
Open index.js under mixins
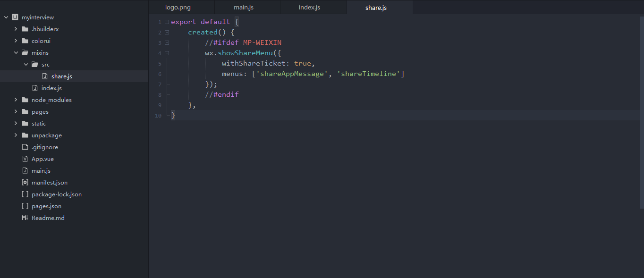(x=51, y=88)
